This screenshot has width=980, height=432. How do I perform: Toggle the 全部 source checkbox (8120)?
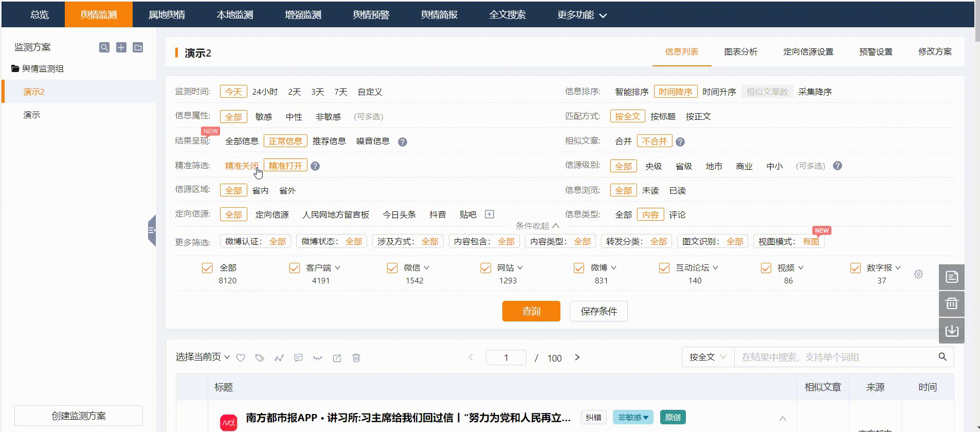[207, 268]
